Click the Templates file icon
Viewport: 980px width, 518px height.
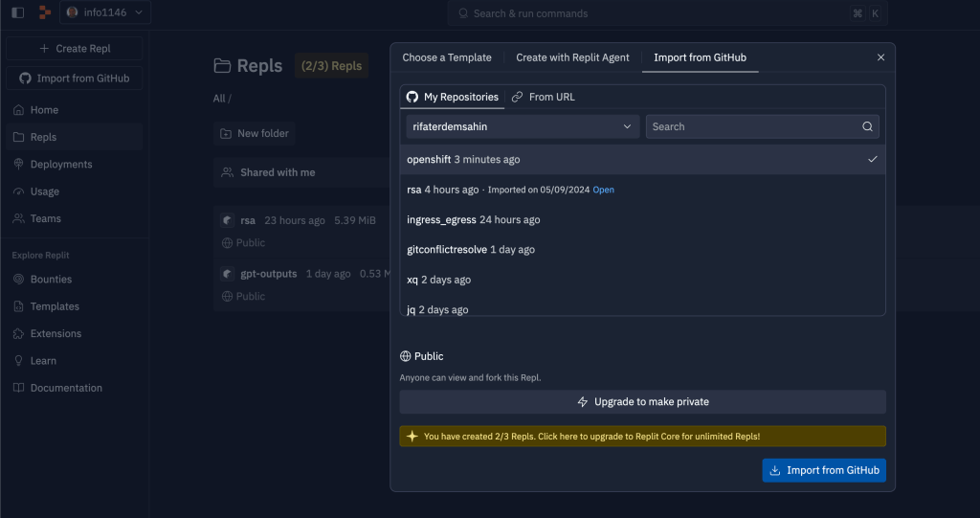[x=19, y=306]
